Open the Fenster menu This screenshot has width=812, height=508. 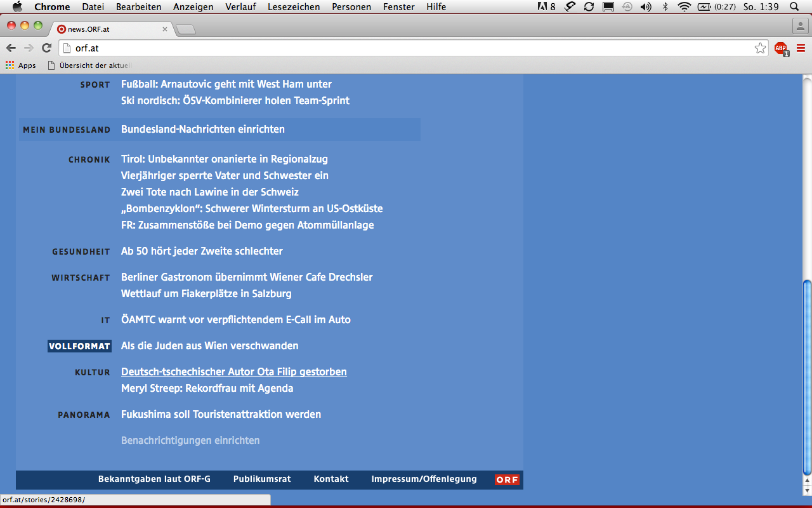(x=399, y=7)
